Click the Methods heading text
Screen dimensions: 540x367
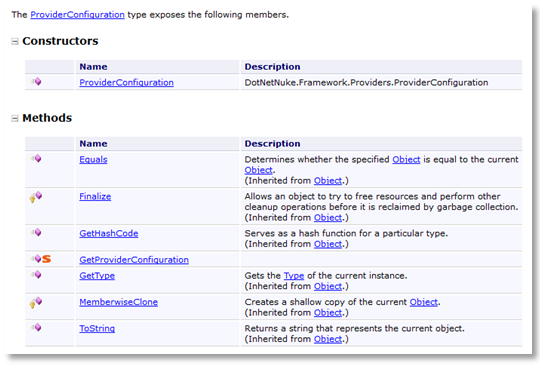[x=47, y=118]
